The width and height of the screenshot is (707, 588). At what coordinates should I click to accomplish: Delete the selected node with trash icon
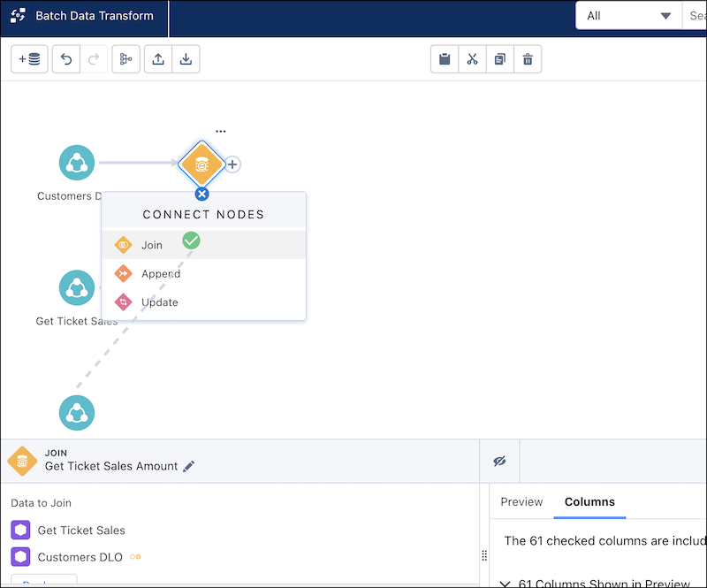tap(528, 59)
